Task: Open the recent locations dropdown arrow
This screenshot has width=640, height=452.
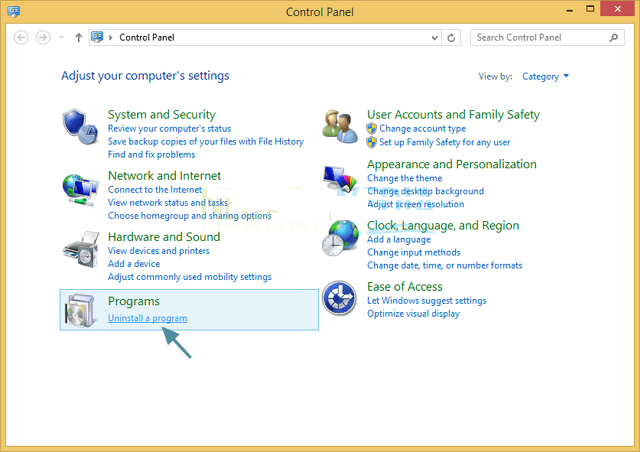Action: click(x=62, y=38)
